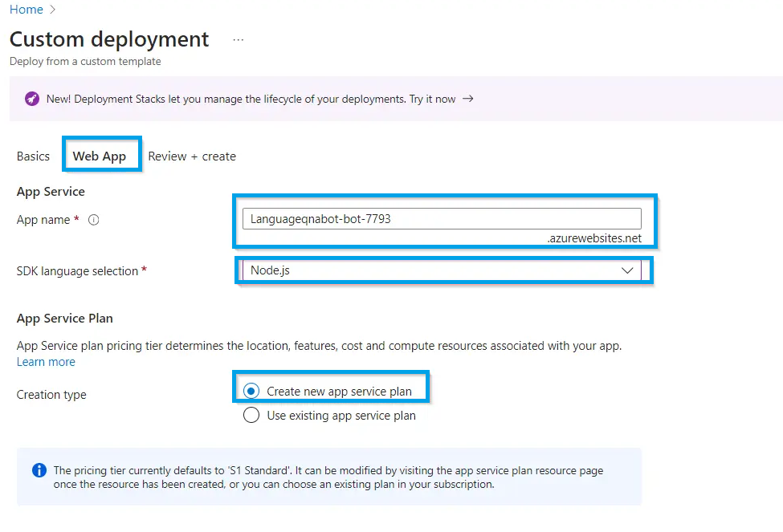Click the purple rocket Deployment Stacks icon
This screenshot has width=783, height=532.
click(31, 99)
